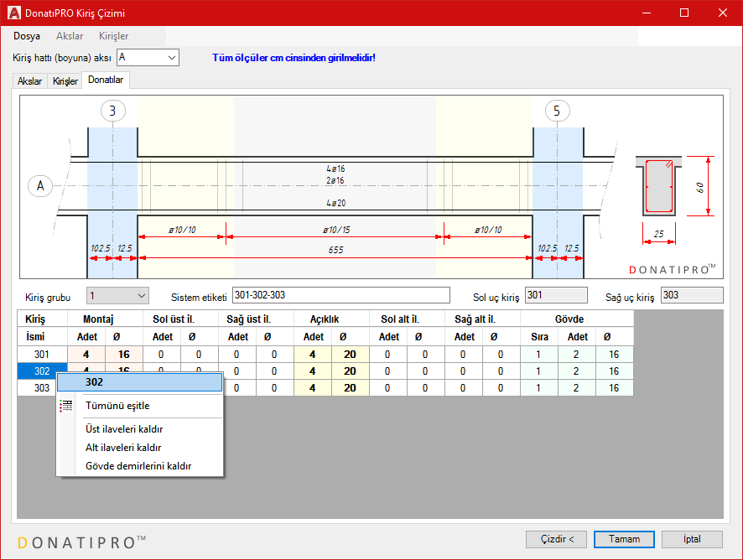The height and width of the screenshot is (560, 743).
Task: Open the Dosya menu
Action: 27,36
